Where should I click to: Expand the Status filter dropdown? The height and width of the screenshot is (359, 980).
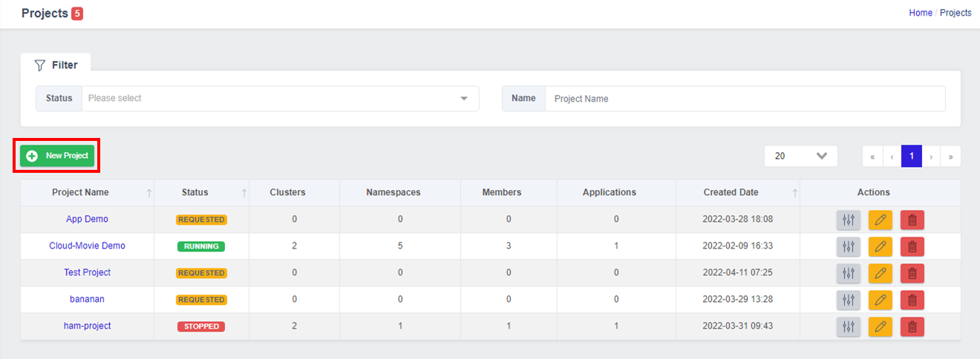281,98
